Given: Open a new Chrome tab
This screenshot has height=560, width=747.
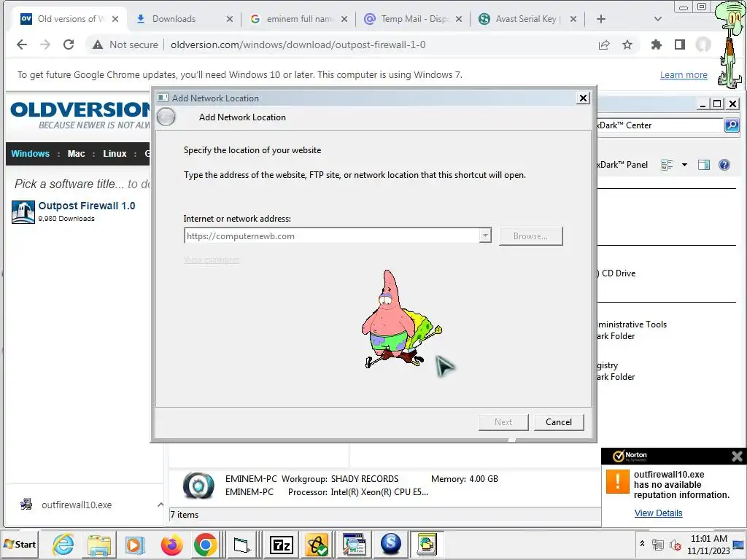Looking at the screenshot, I should coord(601,19).
